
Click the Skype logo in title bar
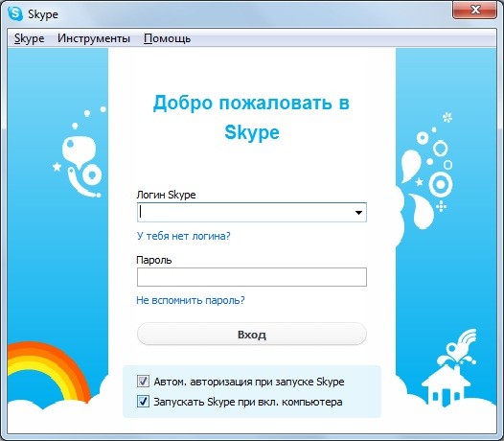(x=15, y=13)
